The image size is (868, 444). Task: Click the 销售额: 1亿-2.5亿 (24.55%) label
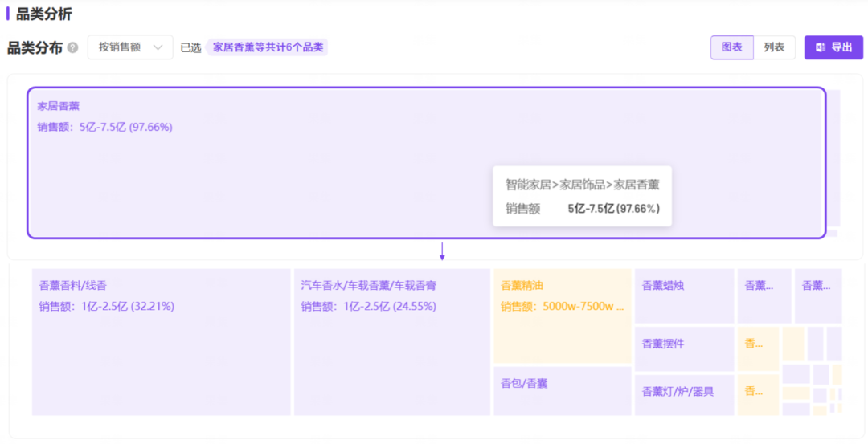point(369,307)
